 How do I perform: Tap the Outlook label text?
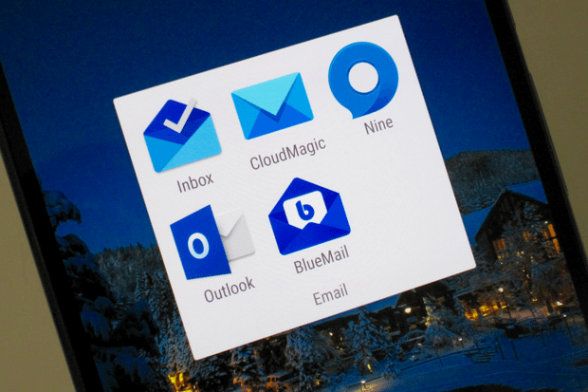(x=230, y=289)
